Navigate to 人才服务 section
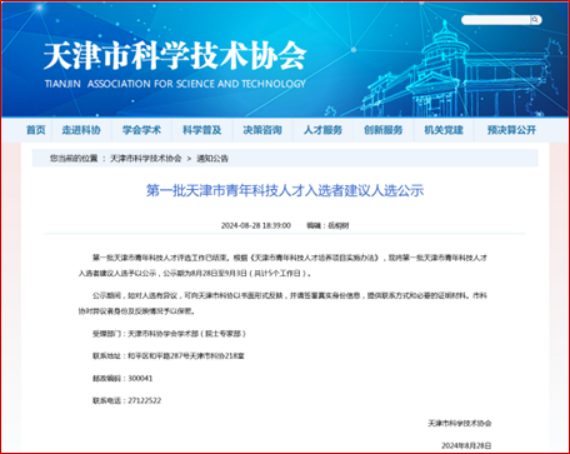570x454 pixels. (x=323, y=130)
